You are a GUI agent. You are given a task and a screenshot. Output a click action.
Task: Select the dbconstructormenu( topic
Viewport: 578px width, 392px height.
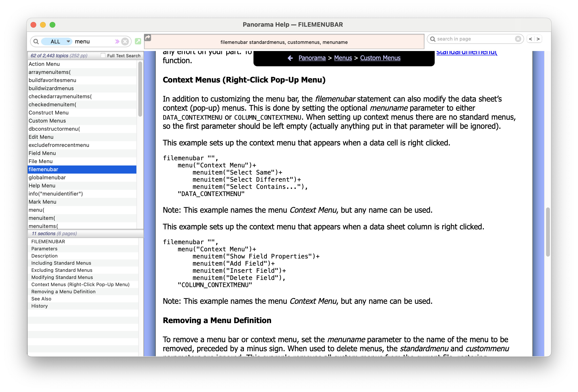[x=82, y=129]
